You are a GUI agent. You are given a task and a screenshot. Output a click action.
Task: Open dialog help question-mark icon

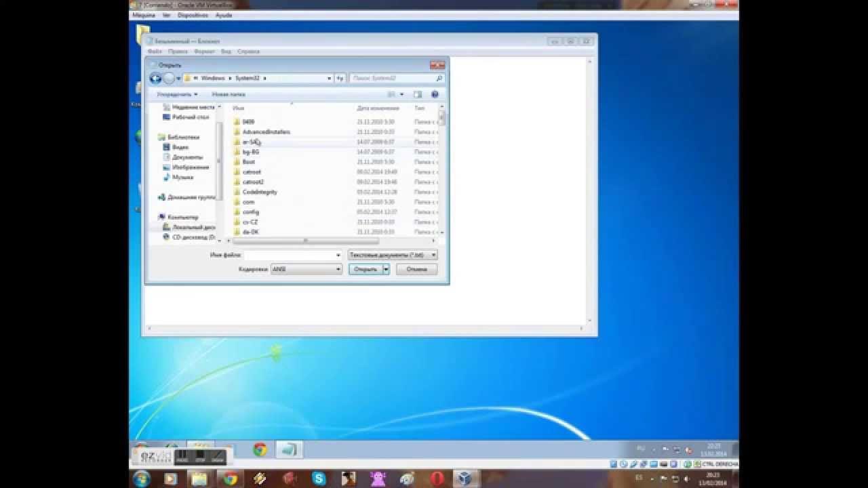pyautogui.click(x=435, y=95)
